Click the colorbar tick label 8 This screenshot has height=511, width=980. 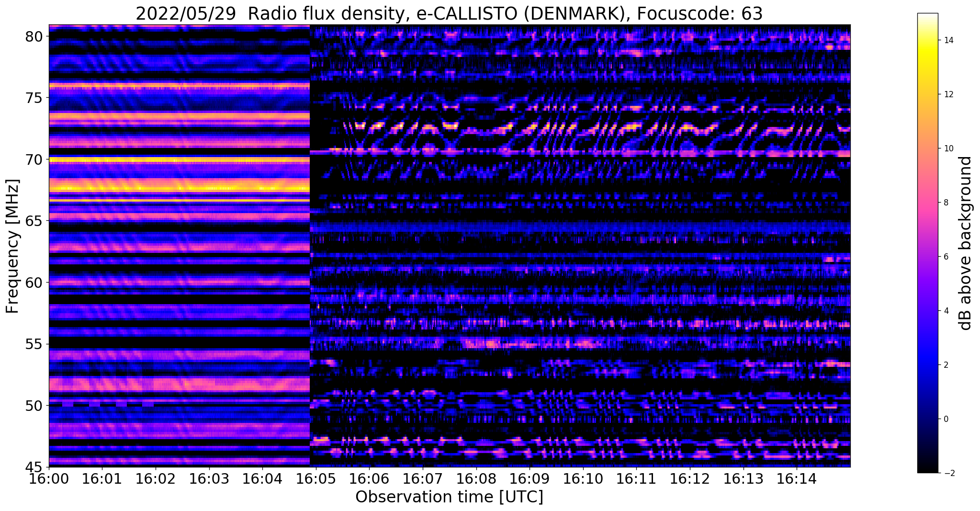(946, 203)
